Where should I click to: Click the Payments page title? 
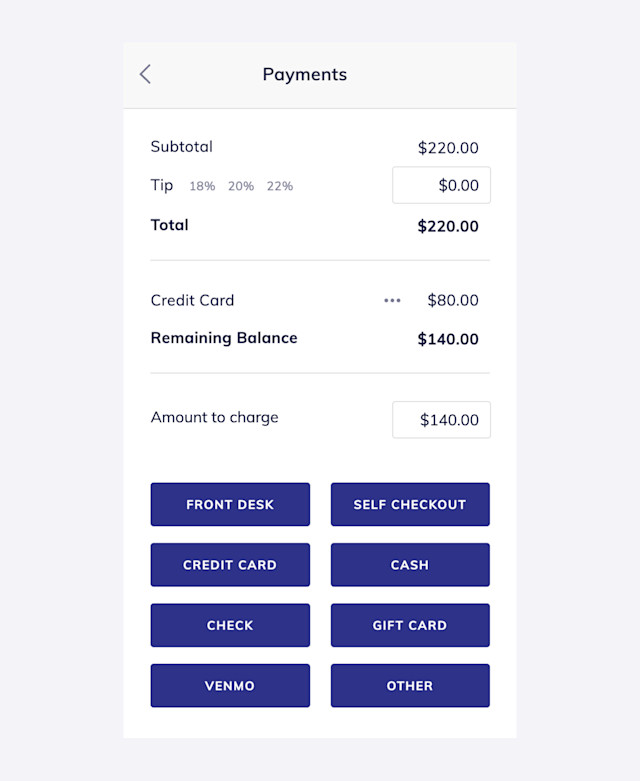coord(305,75)
